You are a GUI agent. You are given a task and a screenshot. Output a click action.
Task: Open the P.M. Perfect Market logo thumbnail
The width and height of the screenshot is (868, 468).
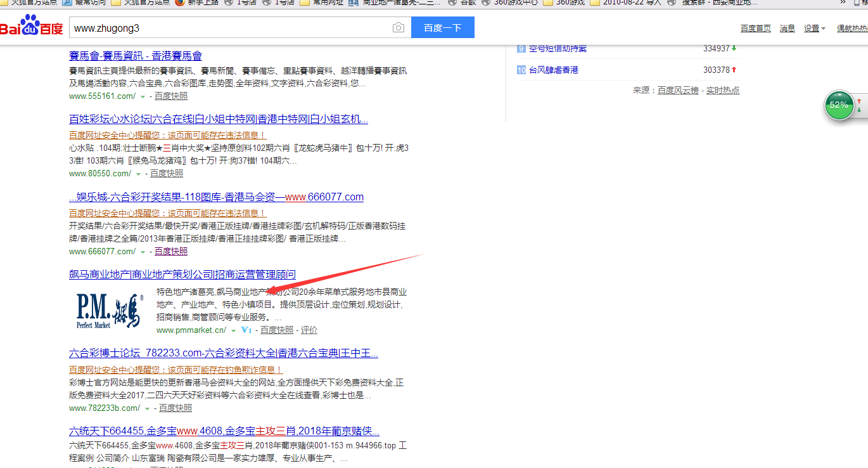coord(109,311)
